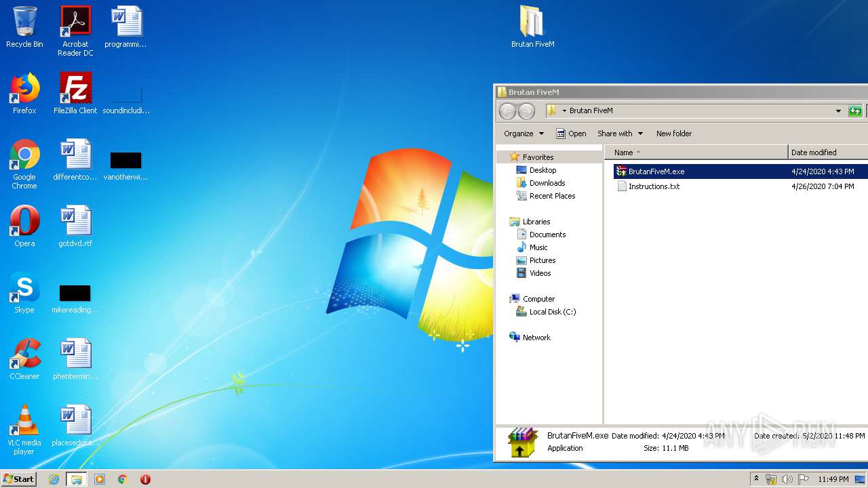Click Action Center flag tray icon
868x488 pixels.
(x=803, y=479)
